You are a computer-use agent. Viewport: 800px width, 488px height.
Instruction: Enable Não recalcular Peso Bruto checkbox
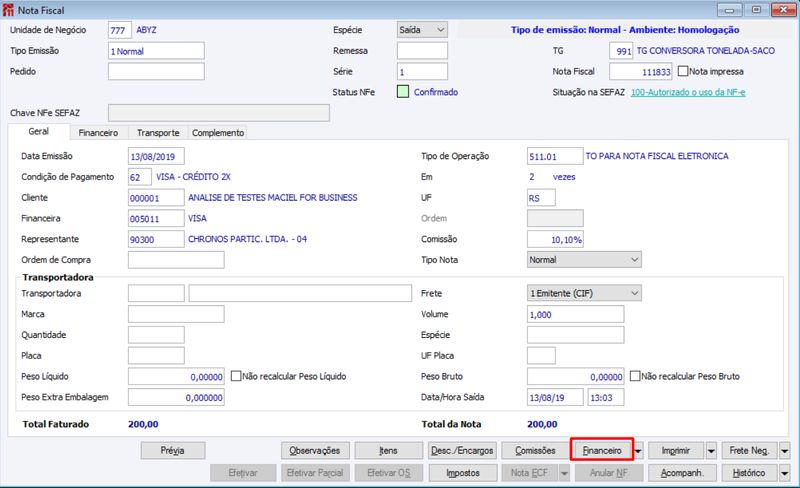(635, 376)
